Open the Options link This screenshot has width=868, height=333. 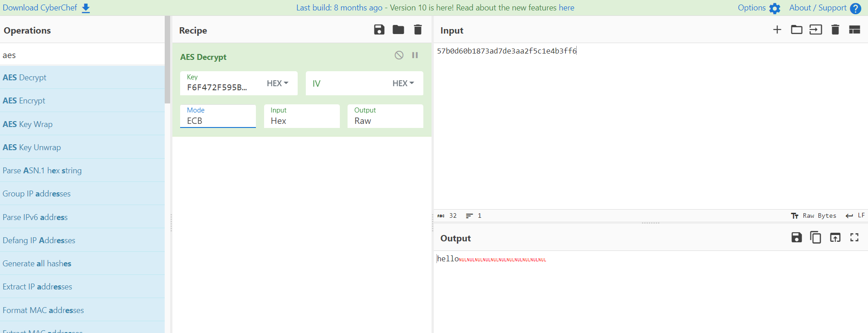(x=752, y=8)
